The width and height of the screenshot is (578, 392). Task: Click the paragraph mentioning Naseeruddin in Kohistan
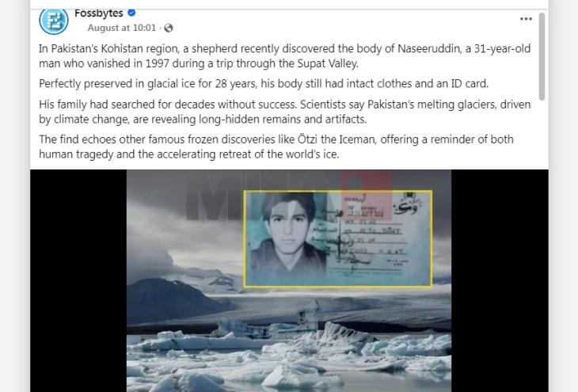(x=284, y=56)
